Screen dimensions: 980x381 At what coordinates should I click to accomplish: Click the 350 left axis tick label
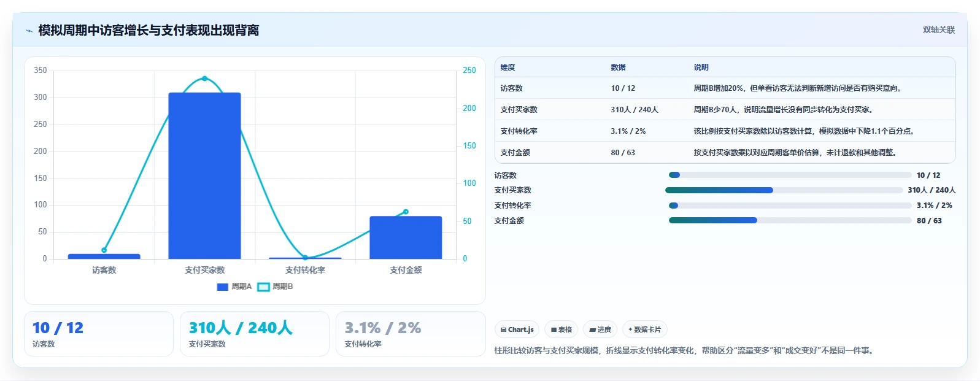[41, 71]
